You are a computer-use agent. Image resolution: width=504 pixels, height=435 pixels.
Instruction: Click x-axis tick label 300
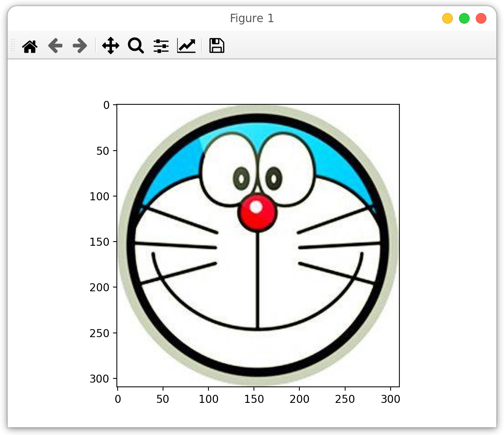click(391, 399)
